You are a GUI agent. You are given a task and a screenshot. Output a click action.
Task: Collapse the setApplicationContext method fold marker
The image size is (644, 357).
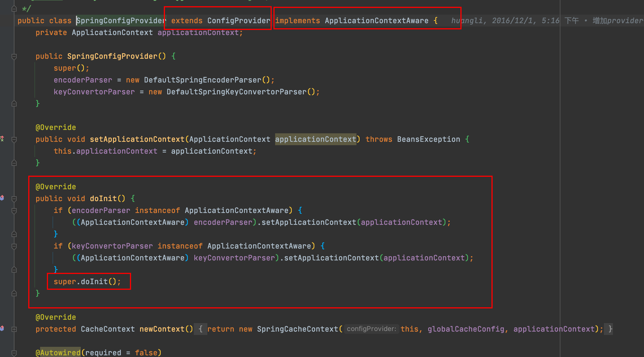[x=14, y=140]
